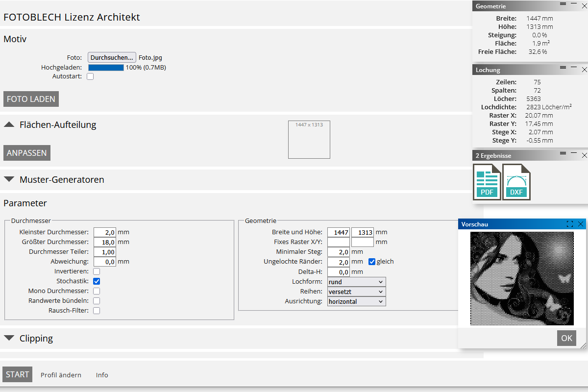
Task: Expand the Muster-Generatoren section
Action: (9, 180)
